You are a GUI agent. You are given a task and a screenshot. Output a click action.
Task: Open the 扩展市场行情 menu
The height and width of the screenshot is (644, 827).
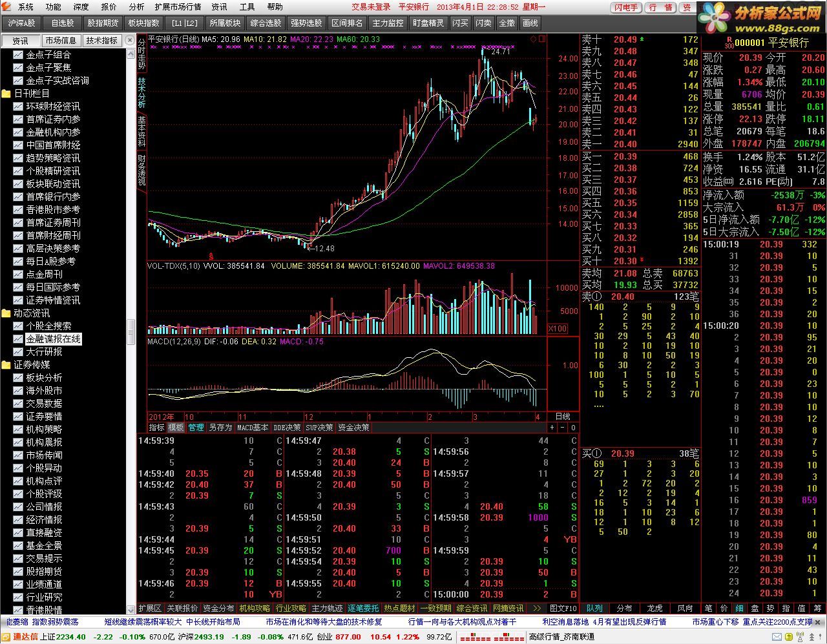[x=178, y=7]
